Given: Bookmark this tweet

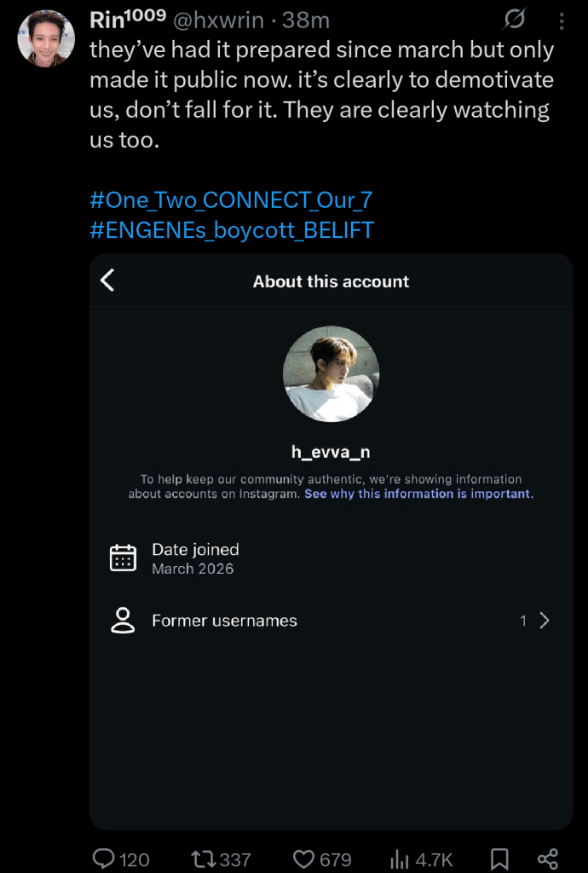Looking at the screenshot, I should pos(500,859).
